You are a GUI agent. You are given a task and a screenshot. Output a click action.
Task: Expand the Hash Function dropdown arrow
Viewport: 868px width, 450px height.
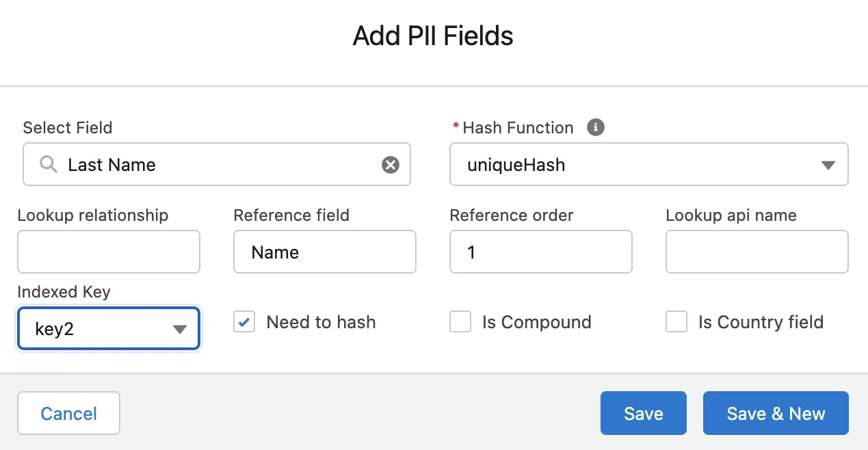point(828,165)
